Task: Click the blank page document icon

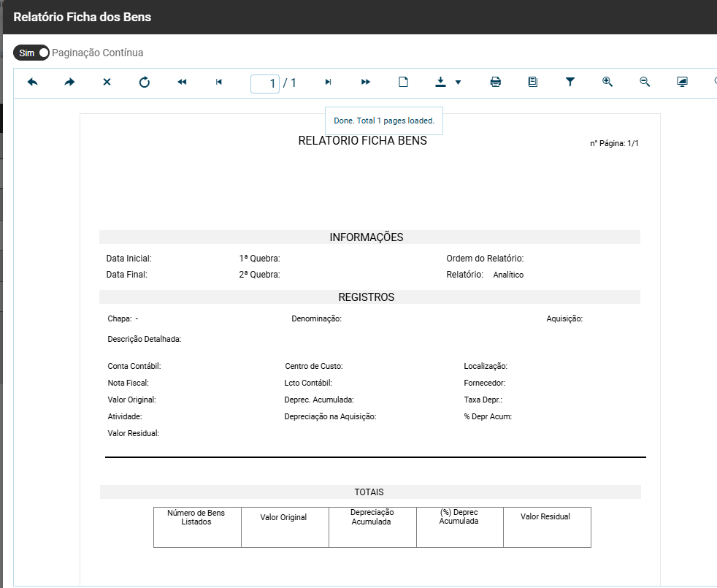Action: coord(403,83)
